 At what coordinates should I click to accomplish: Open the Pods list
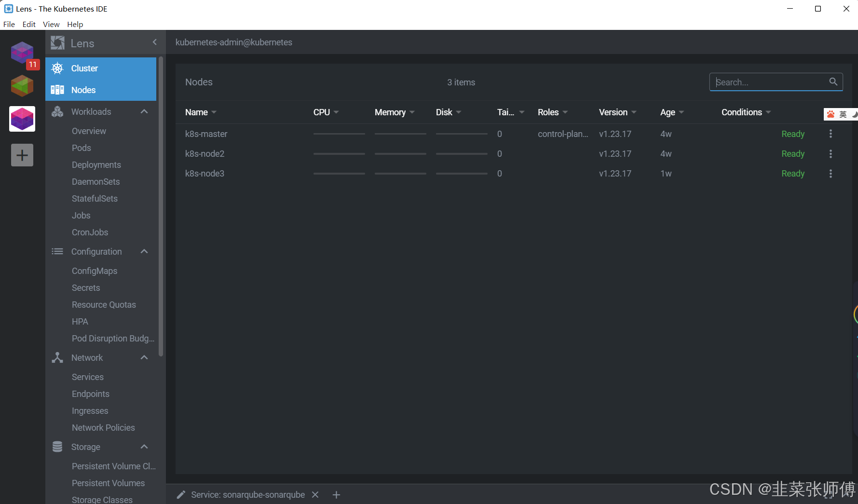[x=82, y=148]
